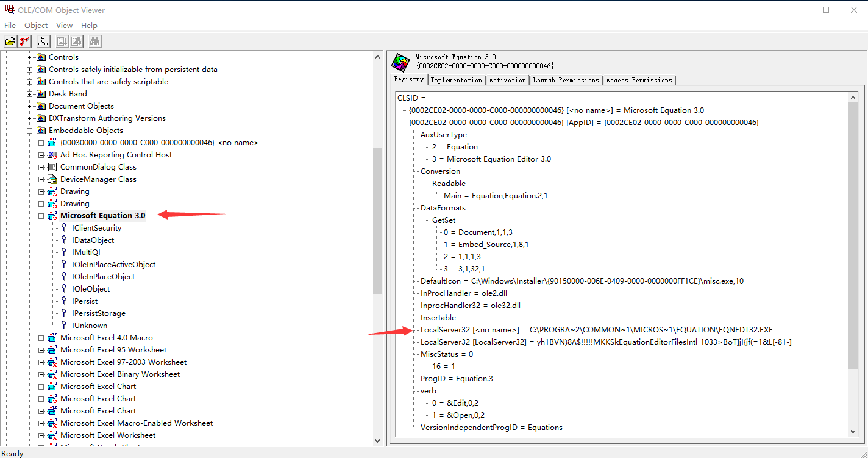Click the Microsoft Excel 95 Worksheet icon
868x458 pixels.
(x=52, y=350)
